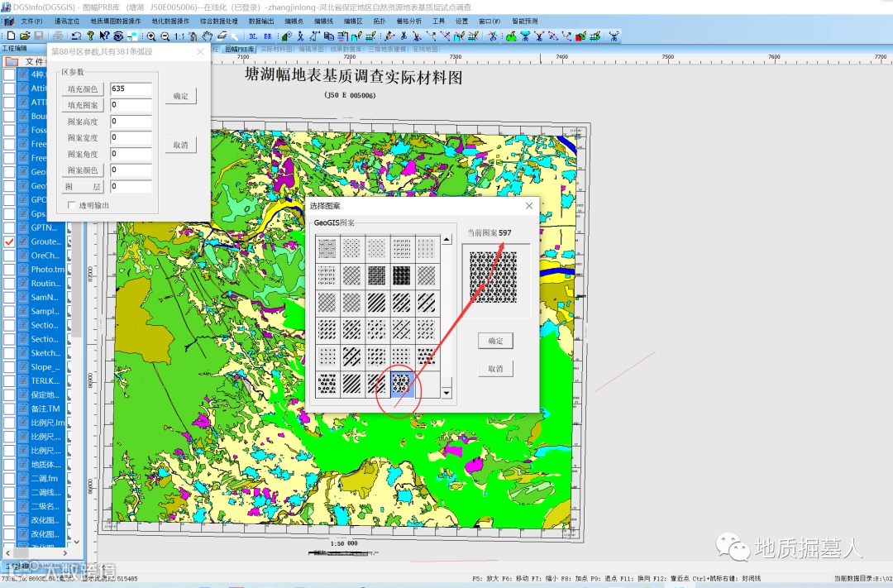The width and height of the screenshot is (893, 588).
Task: Click the 填充颜色 input field showing 635
Action: (x=131, y=88)
